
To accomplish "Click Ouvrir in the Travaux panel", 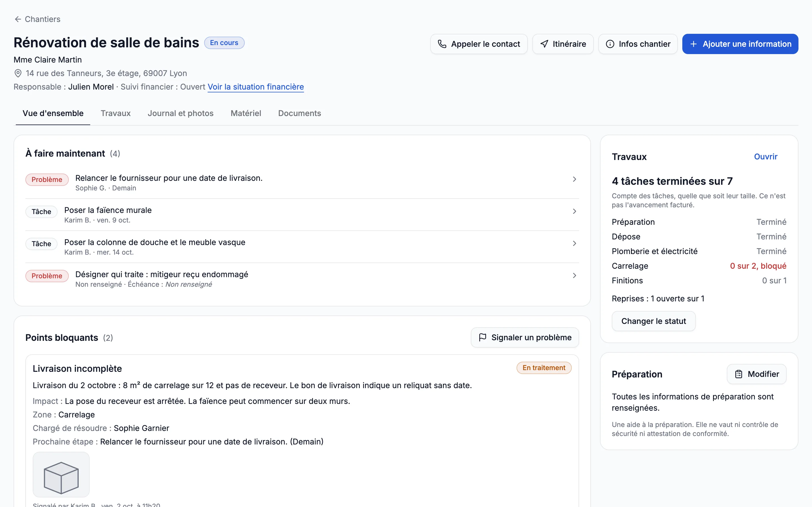I will click(765, 157).
